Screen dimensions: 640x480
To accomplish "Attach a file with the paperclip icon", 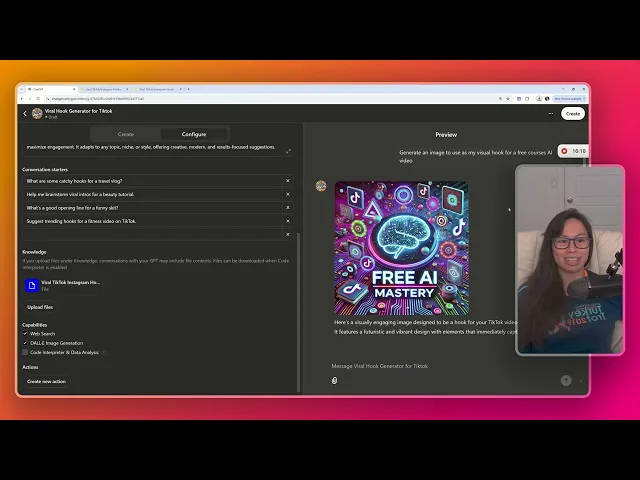I will tap(334, 380).
